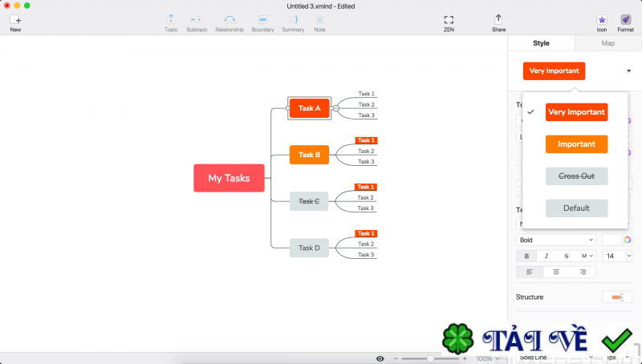Click the zoom in plus icon
This screenshot has width=642, height=364.
point(465,358)
